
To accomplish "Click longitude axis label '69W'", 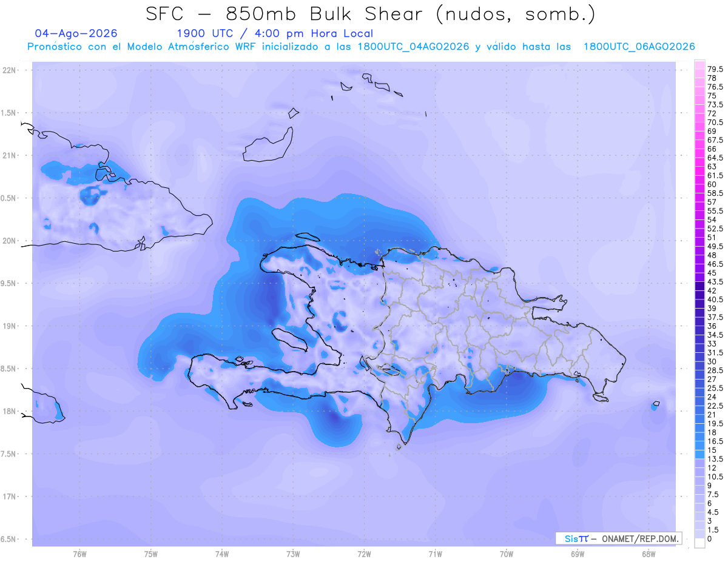I will 578,554.
